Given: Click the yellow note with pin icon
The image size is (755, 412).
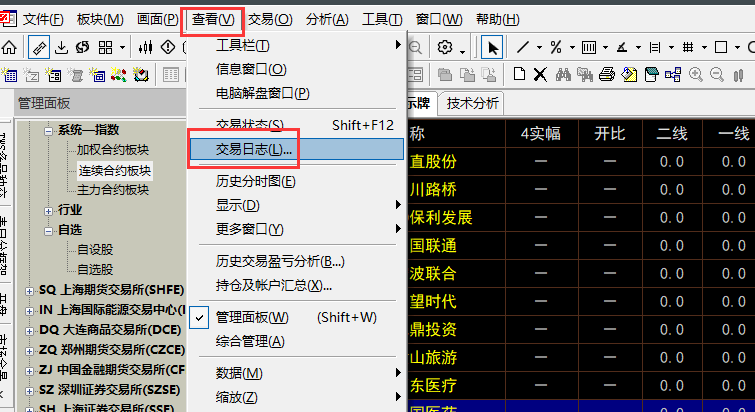Looking at the screenshot, I should [x=629, y=75].
